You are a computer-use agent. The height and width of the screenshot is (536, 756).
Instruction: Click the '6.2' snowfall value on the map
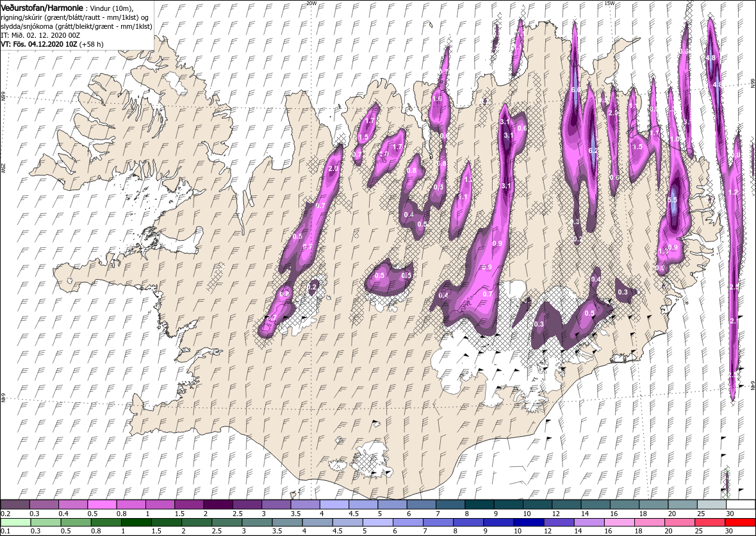point(593,150)
